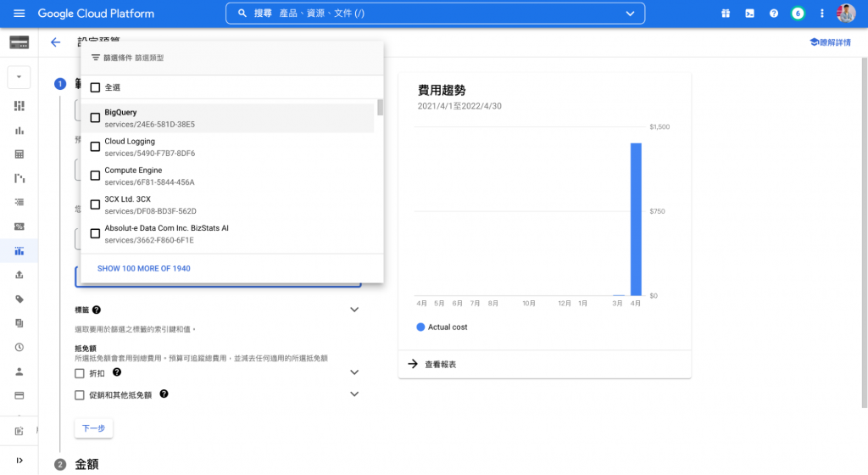Open the release notes icon in sidebar
This screenshot has height=475, width=868.
(x=19, y=431)
